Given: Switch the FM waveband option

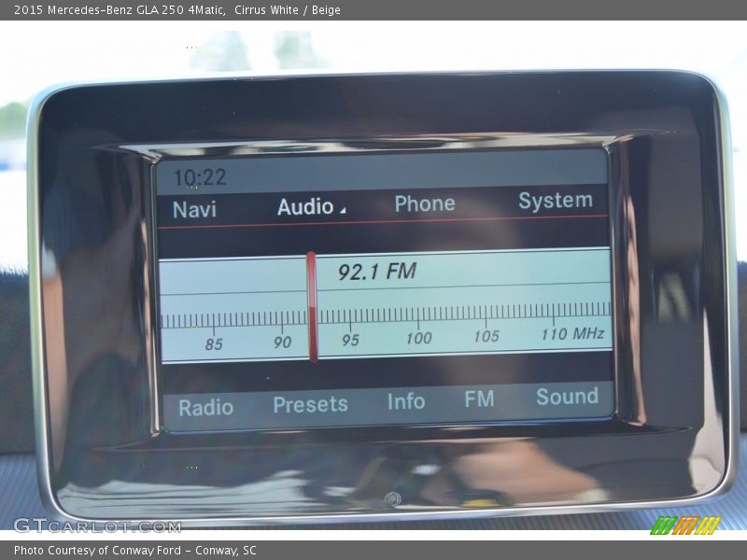Looking at the screenshot, I should [x=479, y=399].
